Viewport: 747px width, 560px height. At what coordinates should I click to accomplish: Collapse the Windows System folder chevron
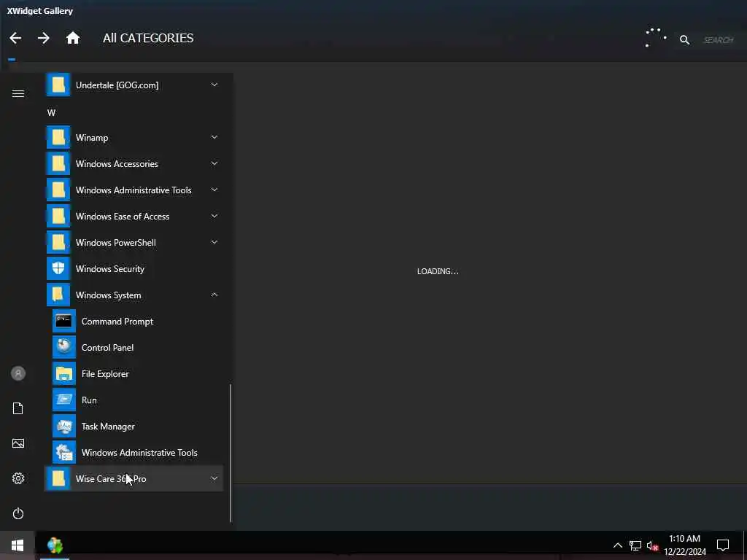[214, 295]
